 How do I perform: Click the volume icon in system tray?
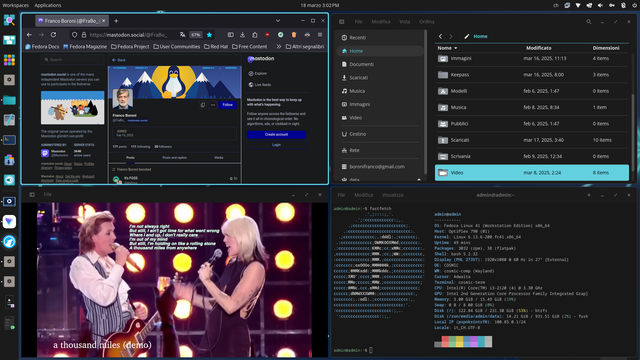[x=600, y=5]
